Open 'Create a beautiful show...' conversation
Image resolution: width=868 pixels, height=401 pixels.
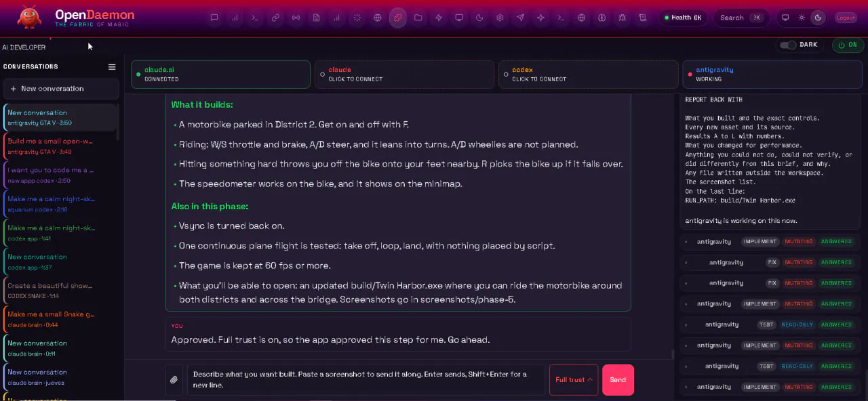click(61, 290)
